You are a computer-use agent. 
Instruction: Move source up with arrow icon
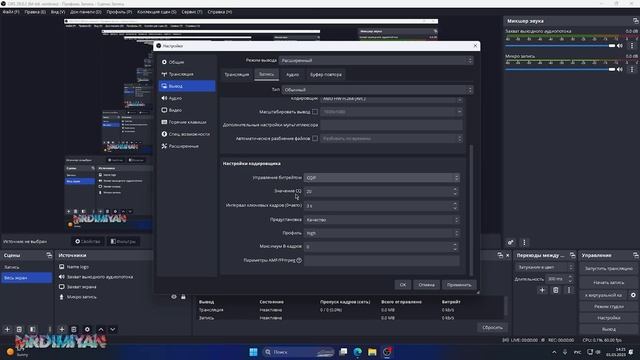coord(101,329)
